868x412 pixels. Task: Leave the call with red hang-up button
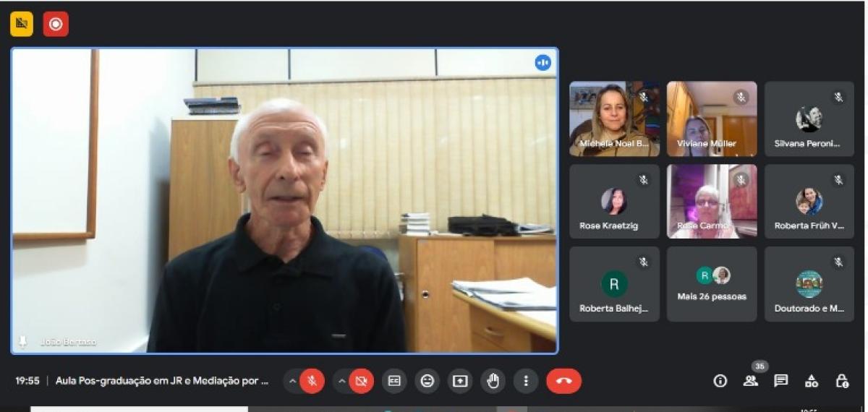[x=563, y=381]
